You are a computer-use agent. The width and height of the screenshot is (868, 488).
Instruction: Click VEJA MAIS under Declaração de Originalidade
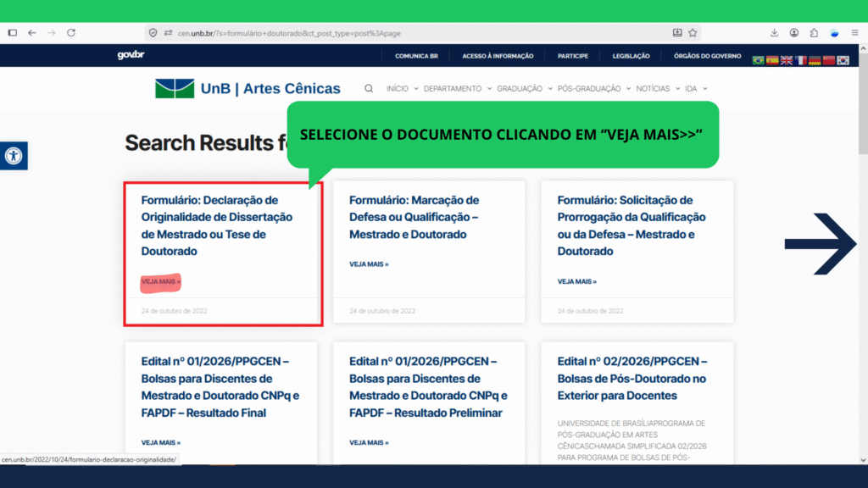click(160, 281)
